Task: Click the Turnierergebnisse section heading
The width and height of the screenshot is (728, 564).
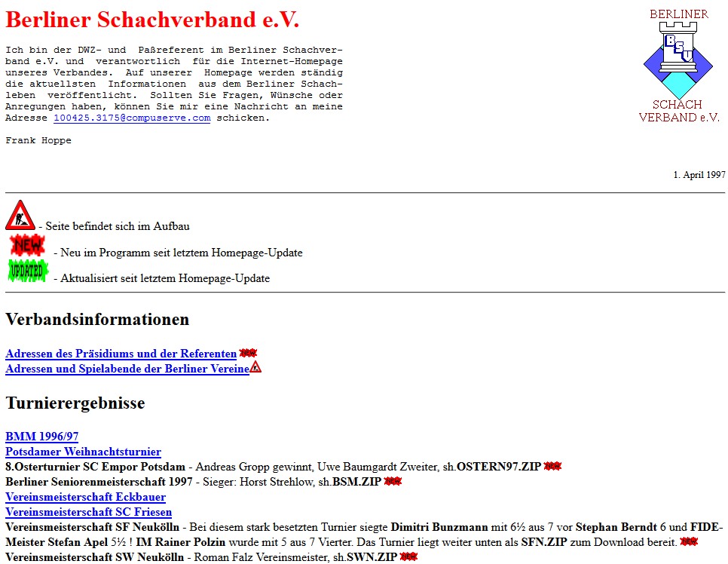Action: point(75,403)
